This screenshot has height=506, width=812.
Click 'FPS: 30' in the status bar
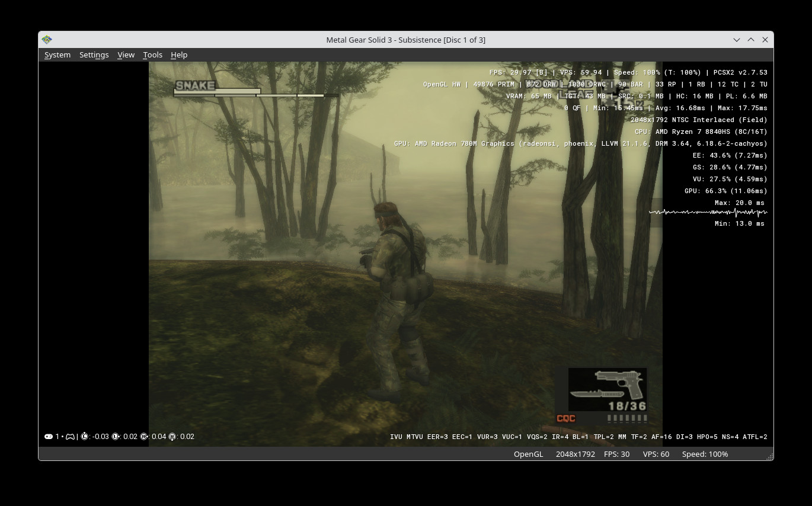(x=616, y=454)
